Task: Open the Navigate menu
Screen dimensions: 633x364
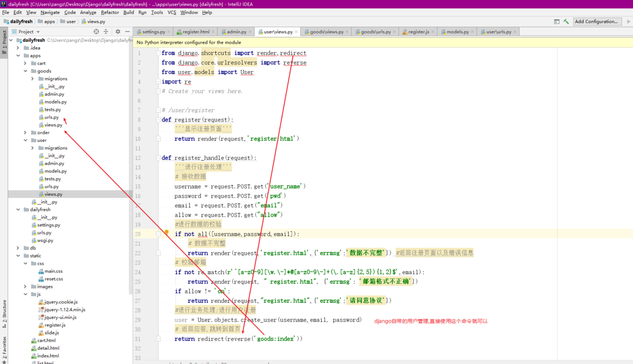Action: (x=50, y=12)
